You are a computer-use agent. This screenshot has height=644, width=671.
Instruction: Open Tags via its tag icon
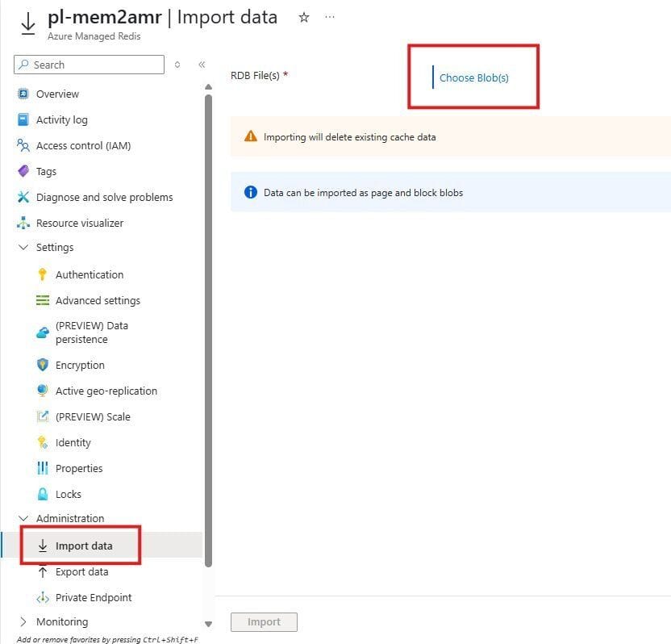pyautogui.click(x=24, y=171)
